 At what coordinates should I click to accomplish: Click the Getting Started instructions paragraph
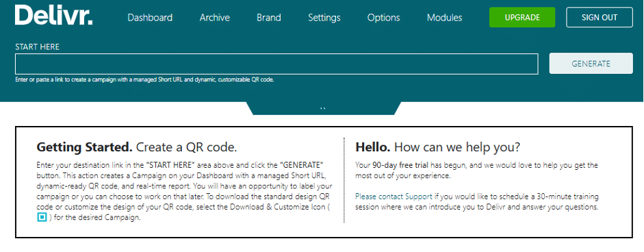click(185, 192)
